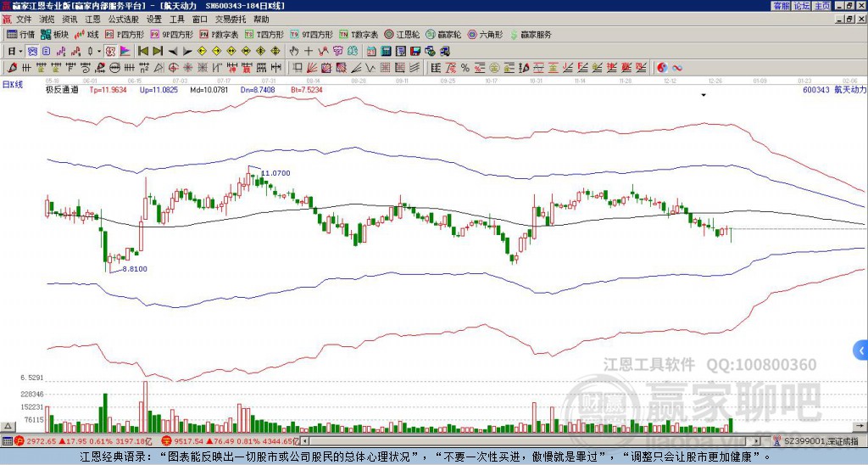Open the 江恩 menu
The height and width of the screenshot is (465, 868).
tap(93, 20)
